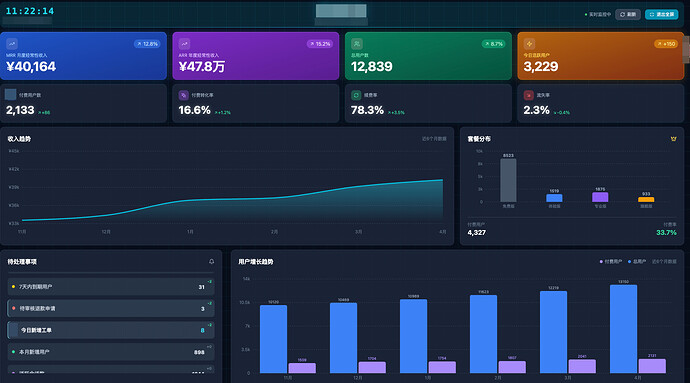Click the 898 count on new users row
Viewport: 690px width, 383px height.
[199, 352]
